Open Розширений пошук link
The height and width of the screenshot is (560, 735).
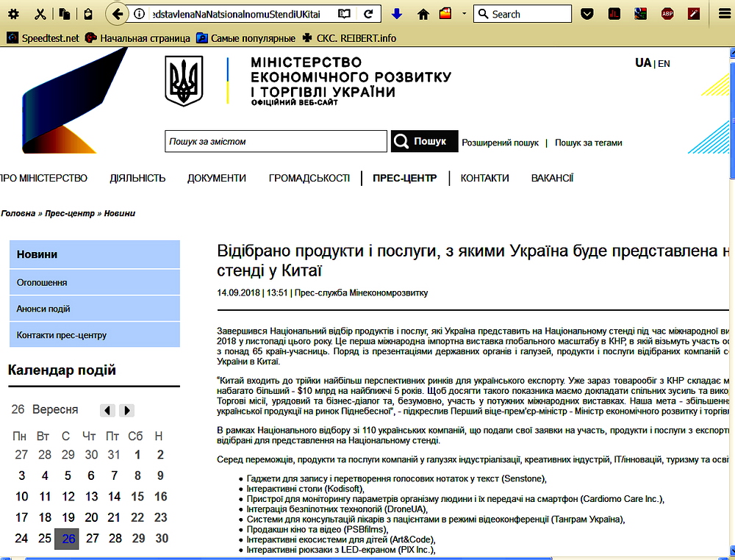pyautogui.click(x=500, y=143)
